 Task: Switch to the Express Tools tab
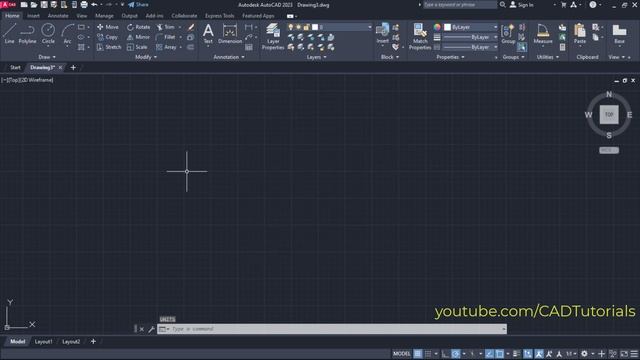pos(220,16)
